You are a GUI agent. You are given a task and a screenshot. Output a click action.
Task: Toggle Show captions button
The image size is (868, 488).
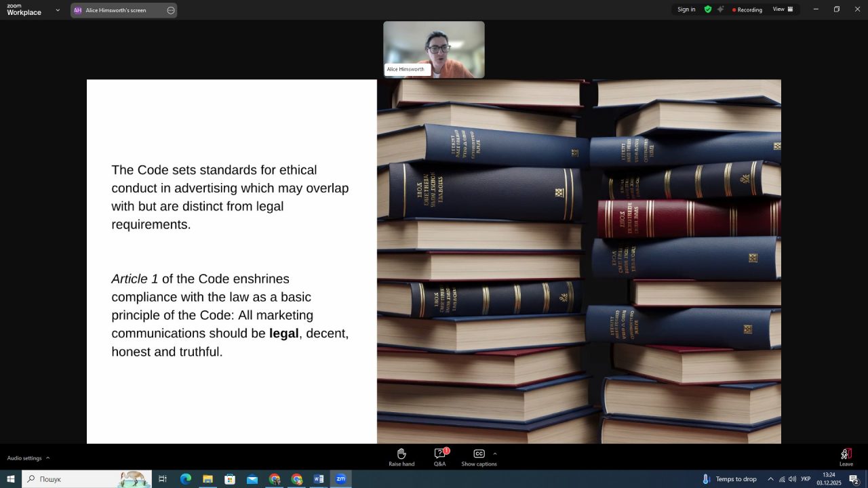tap(479, 457)
